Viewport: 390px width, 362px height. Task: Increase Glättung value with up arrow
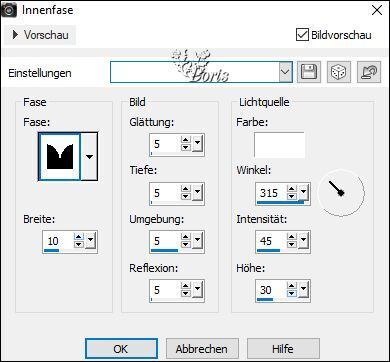186,141
